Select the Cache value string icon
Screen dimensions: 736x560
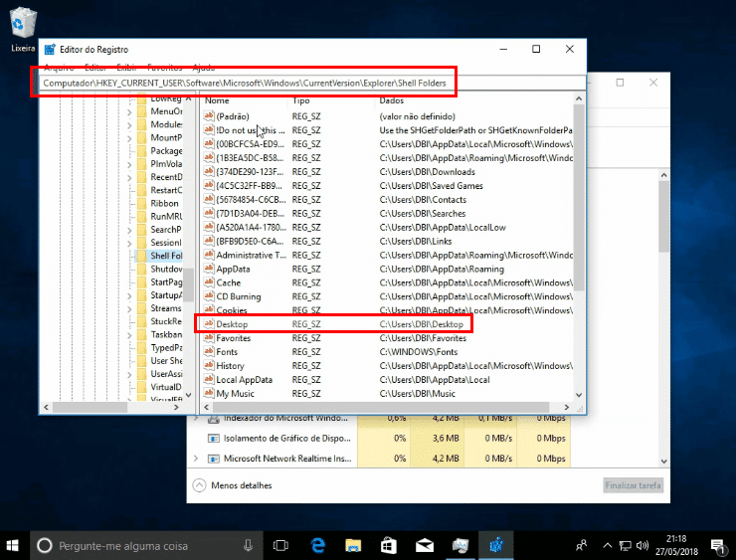209,282
